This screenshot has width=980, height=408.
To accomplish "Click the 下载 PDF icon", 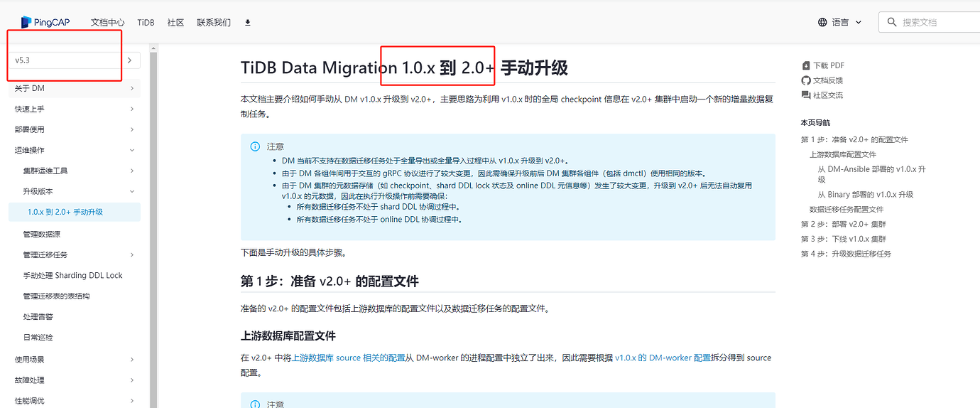I will pos(805,65).
